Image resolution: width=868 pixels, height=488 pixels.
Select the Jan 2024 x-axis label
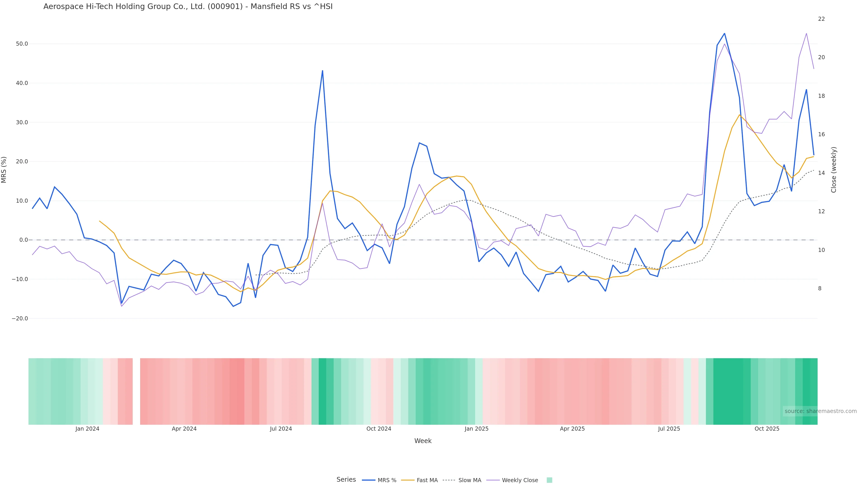click(87, 429)
